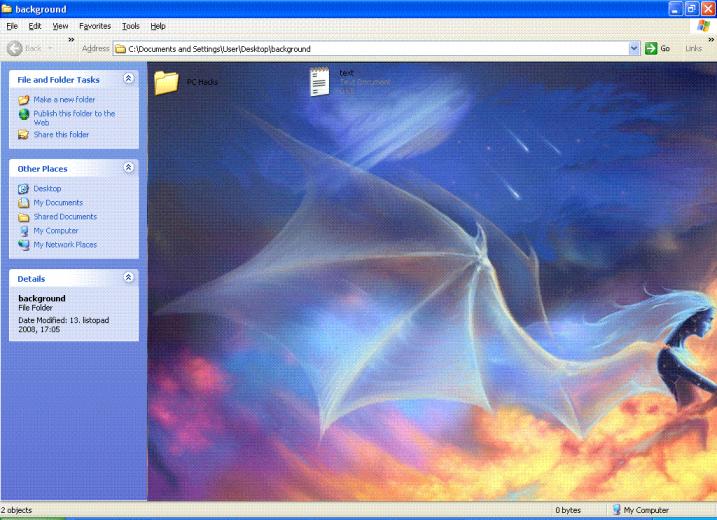Image resolution: width=717 pixels, height=520 pixels.
Task: Open the address bar dropdown arrow
Action: (x=634, y=48)
